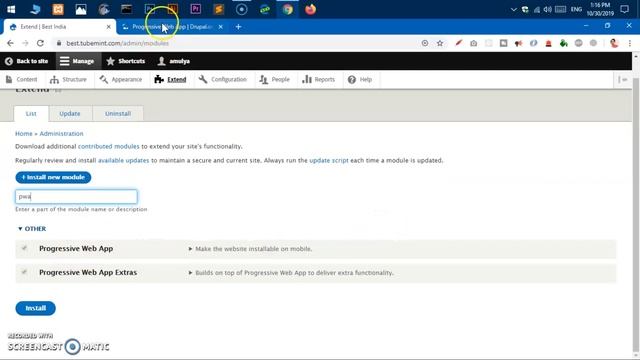Toggle the Progressive Web App Extras checkbox
This screenshot has height=360, width=640.
tap(24, 271)
